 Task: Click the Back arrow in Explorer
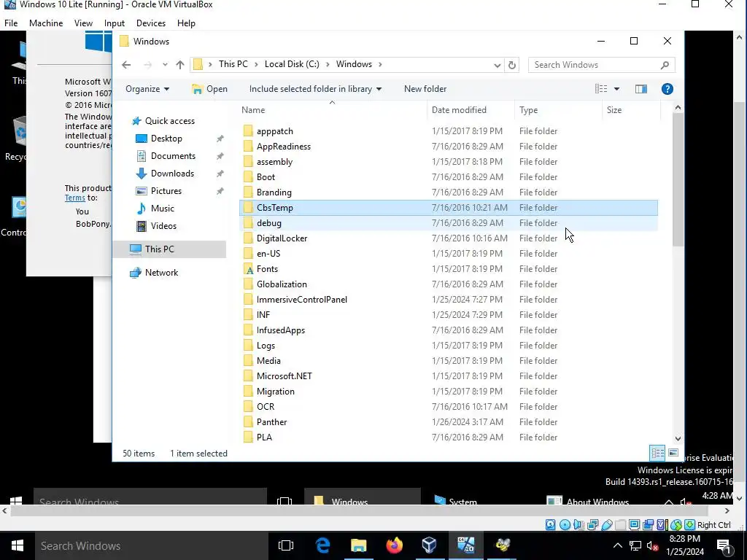tap(126, 65)
